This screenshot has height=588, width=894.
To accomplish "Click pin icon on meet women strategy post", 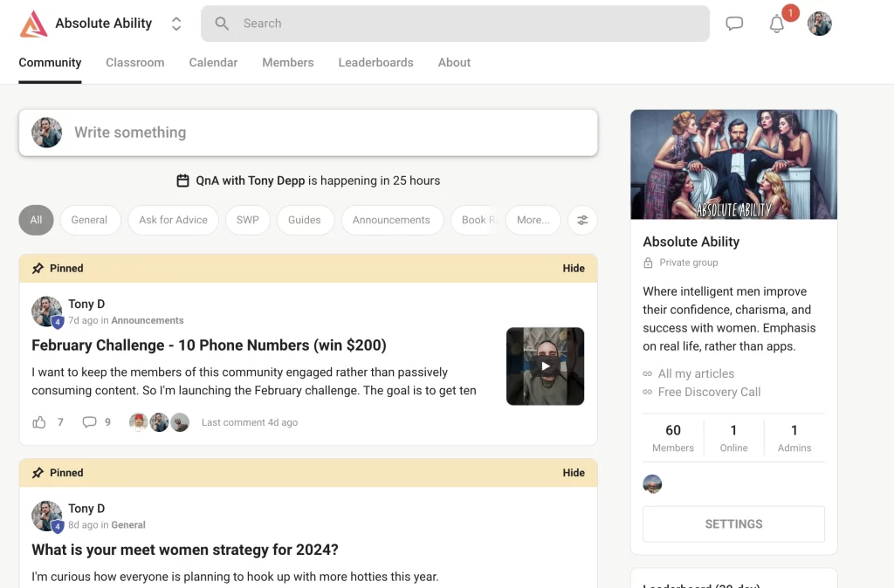I will click(38, 473).
